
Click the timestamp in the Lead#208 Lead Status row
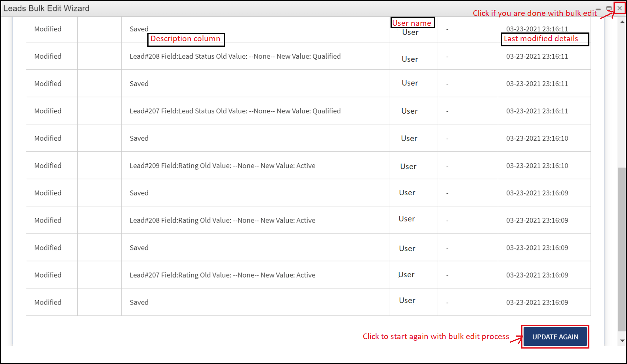tap(537, 56)
